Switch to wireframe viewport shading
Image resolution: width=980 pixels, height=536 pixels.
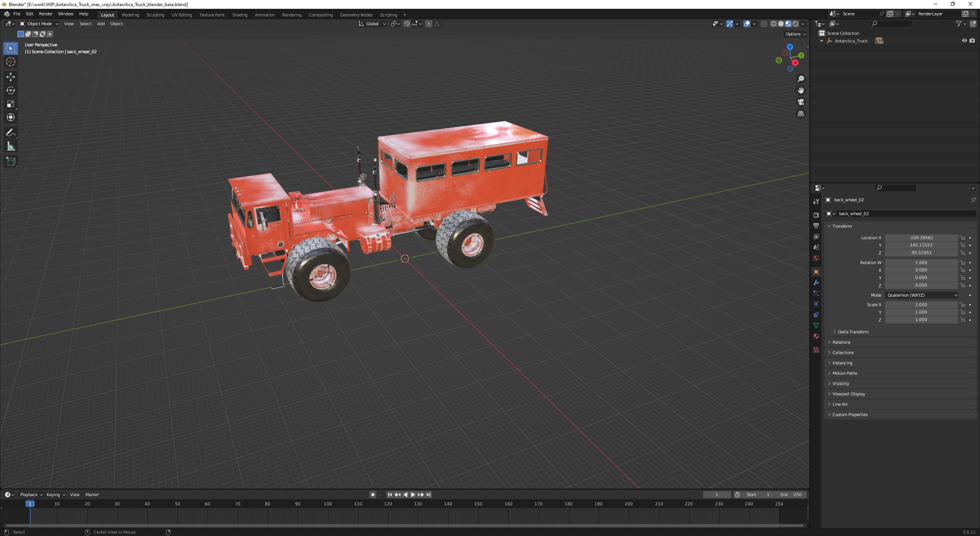(774, 24)
